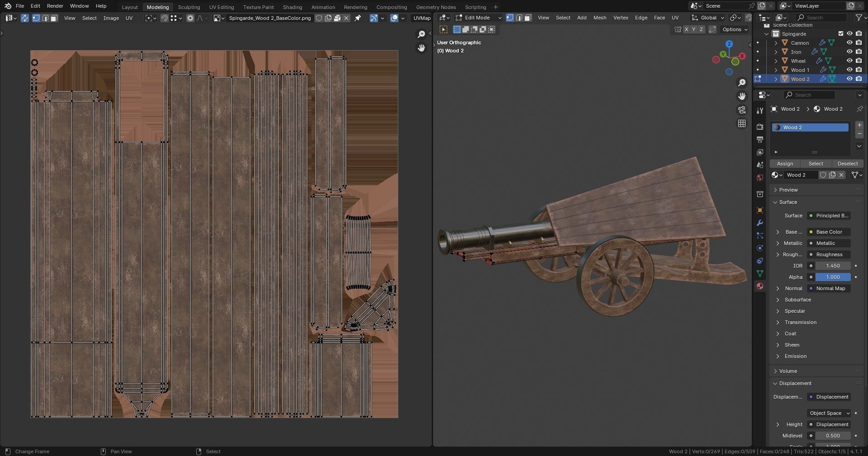The width and height of the screenshot is (868, 456).
Task: Open the Material properties tab
Action: (760, 286)
